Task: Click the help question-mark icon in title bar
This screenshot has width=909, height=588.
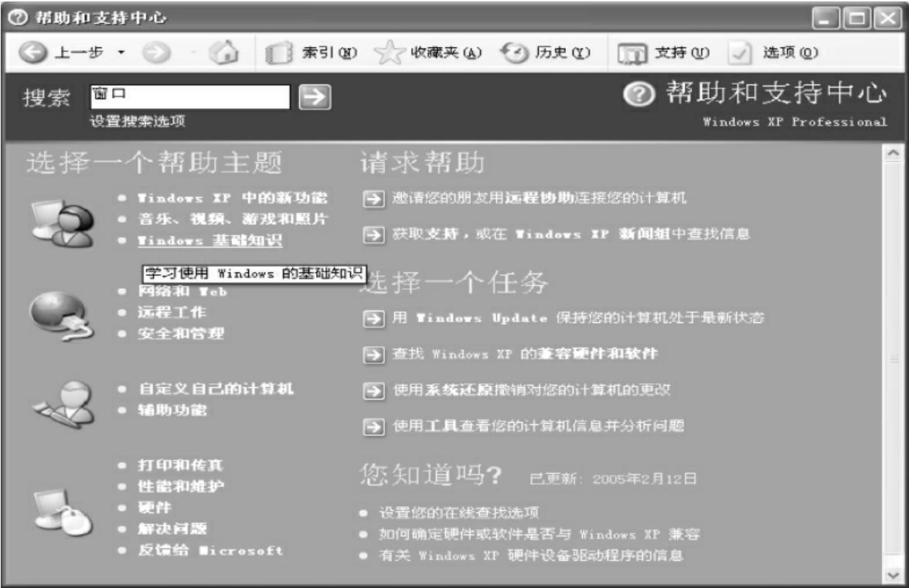Action: click(x=18, y=17)
